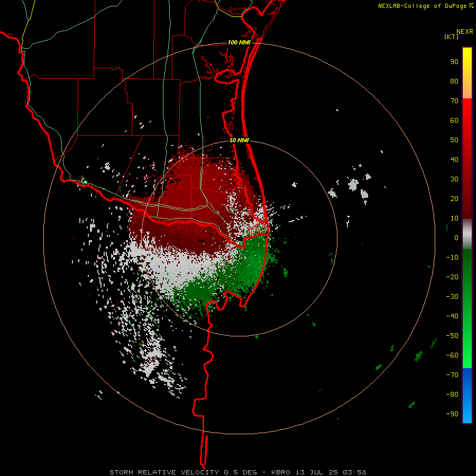Viewport: 476px width, 476px height.
Task: Click the 100 NMI range ring label
Action: click(239, 42)
